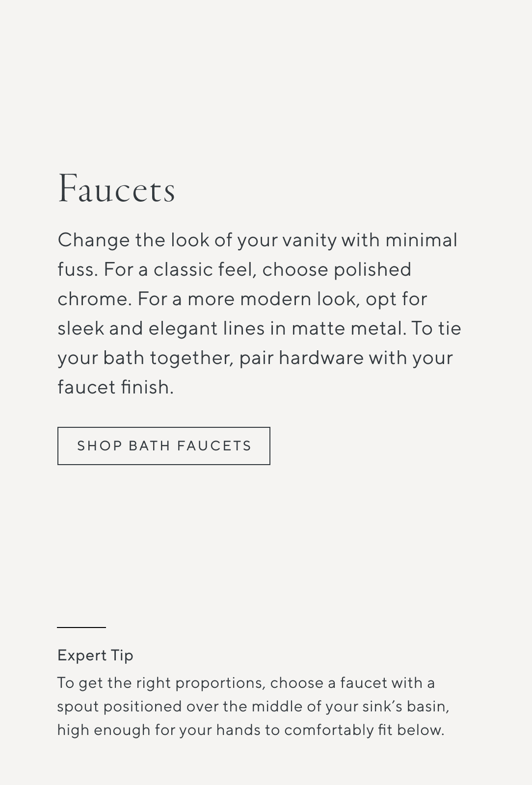Click the faucet description paragraph
Screen dimensions: 532x785
(x=259, y=314)
